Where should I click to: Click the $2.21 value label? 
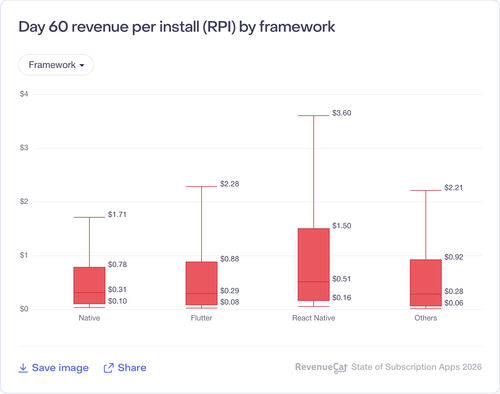point(454,188)
